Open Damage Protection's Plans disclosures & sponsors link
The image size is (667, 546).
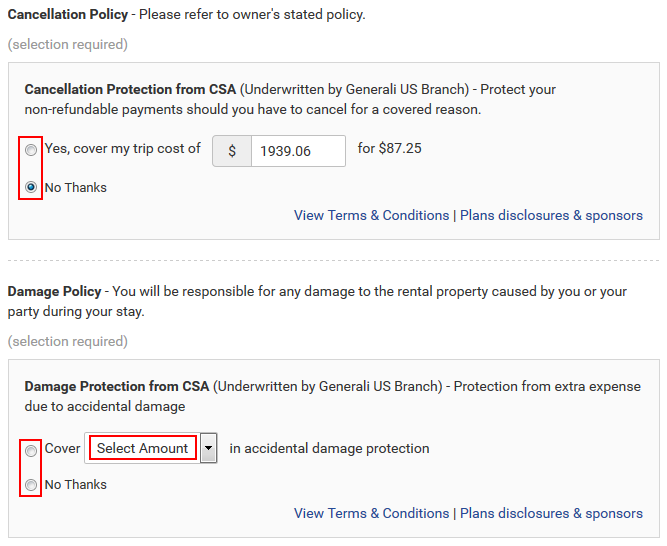[x=551, y=513]
